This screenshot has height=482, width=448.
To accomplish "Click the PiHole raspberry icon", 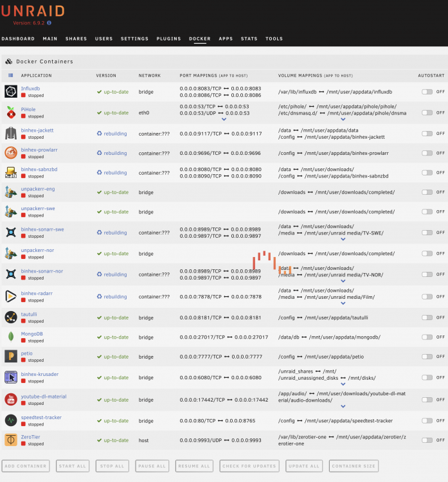I will (x=11, y=112).
